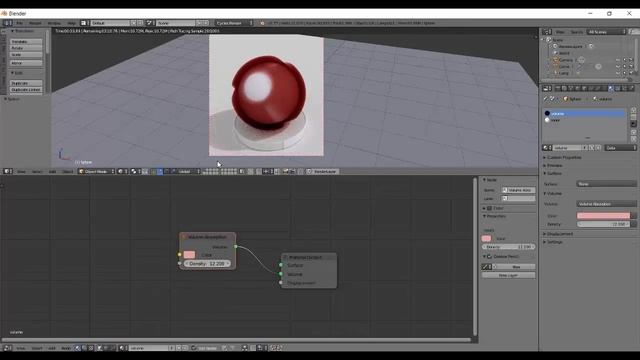Viewport: 640px width, 360px height.
Task: Open the 3D View editor type icon
Action: pyautogui.click(x=8, y=171)
